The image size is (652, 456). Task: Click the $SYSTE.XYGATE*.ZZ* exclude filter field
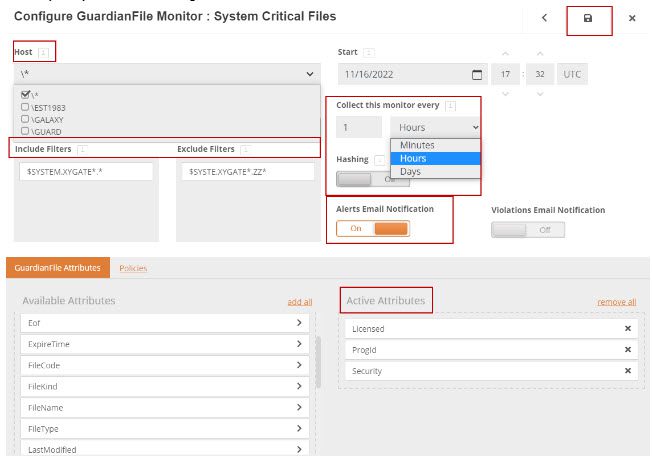point(248,172)
